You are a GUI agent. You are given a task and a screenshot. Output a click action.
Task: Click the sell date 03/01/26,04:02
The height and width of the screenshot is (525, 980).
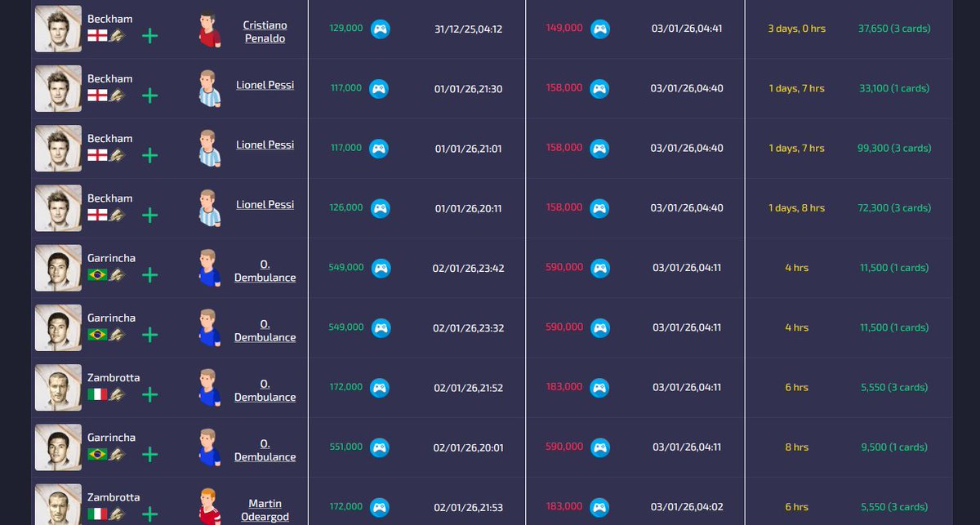687,507
